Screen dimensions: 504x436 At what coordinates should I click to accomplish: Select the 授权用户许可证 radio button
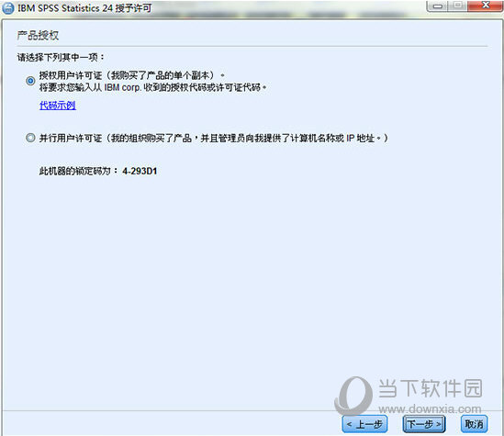click(30, 81)
